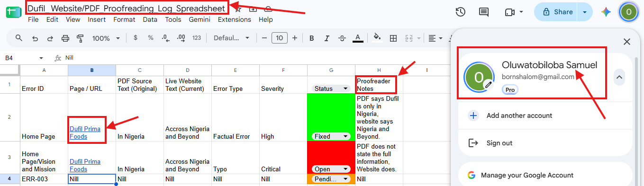Collapse the account list chevron
This screenshot has width=644, height=186.
tap(619, 77)
